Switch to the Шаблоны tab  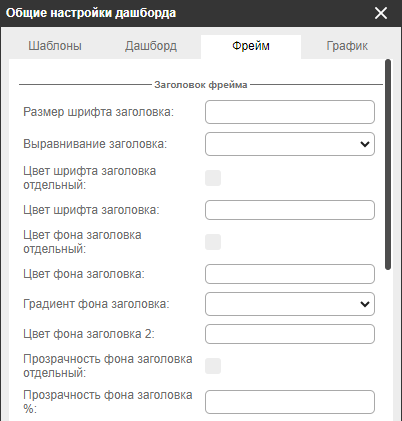coord(55,46)
